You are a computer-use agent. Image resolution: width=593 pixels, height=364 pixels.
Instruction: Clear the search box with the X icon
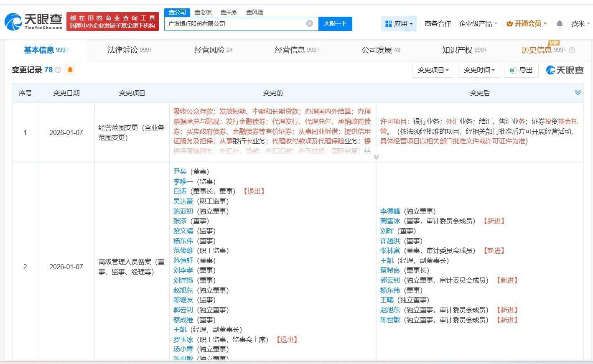309,23
